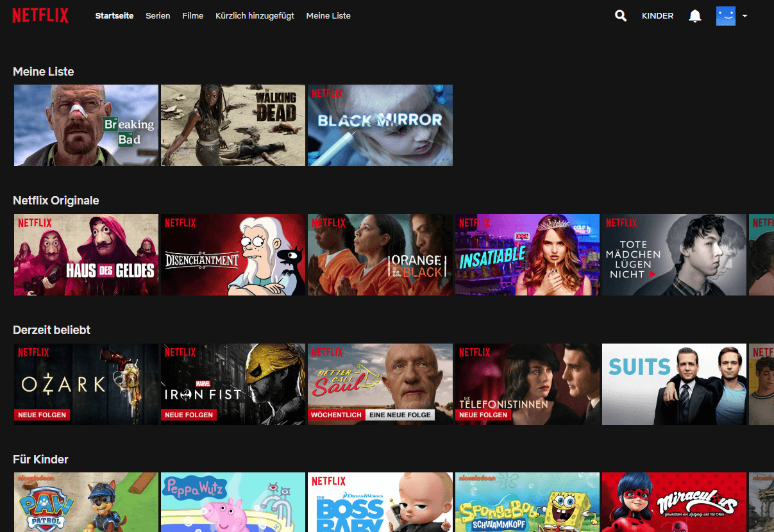Select Kürzlich hinzugefügt in the navigation bar
The width and height of the screenshot is (774, 532).
coord(255,16)
